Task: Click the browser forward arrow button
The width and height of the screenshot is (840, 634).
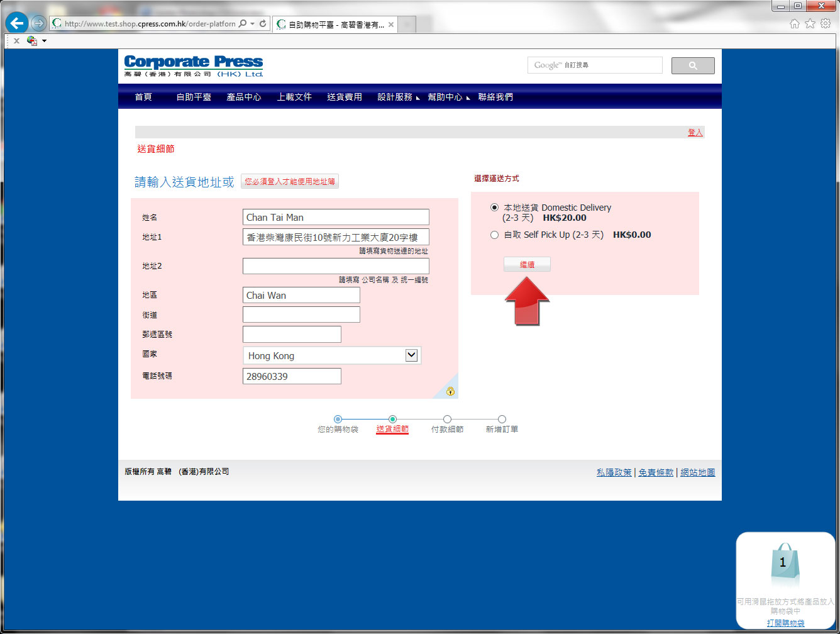Action: (38, 24)
